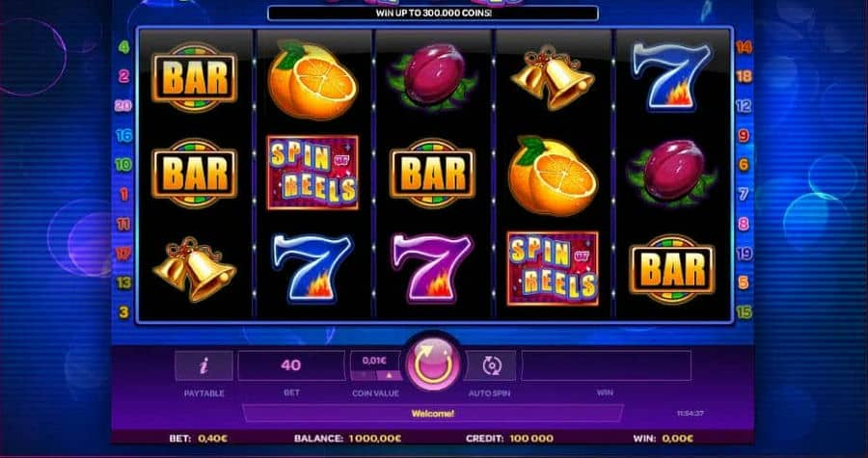This screenshot has width=868, height=458.
Task: Spin the reels with the pink button
Action: coord(433,365)
